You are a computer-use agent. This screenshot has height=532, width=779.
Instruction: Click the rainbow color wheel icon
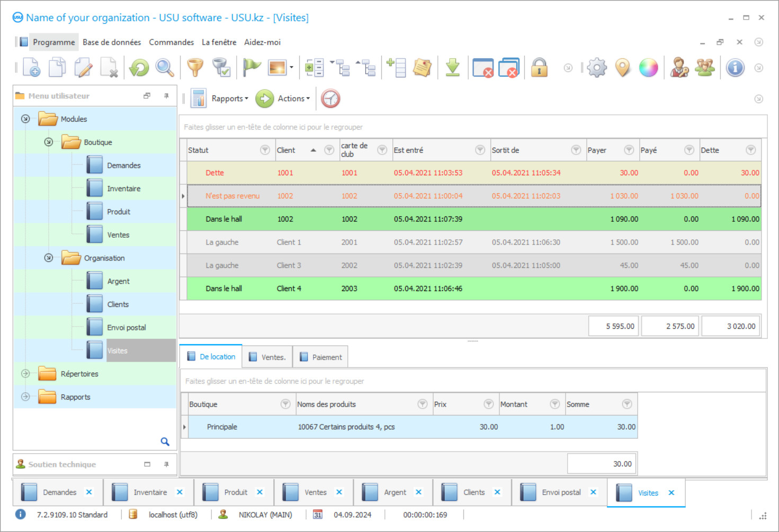click(648, 68)
